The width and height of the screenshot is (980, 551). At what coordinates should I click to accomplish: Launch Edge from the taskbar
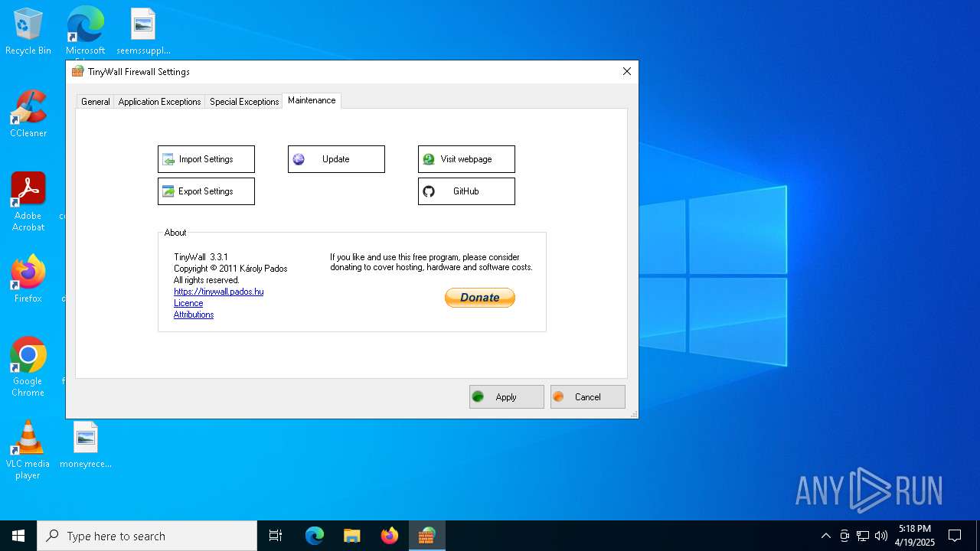[315, 536]
